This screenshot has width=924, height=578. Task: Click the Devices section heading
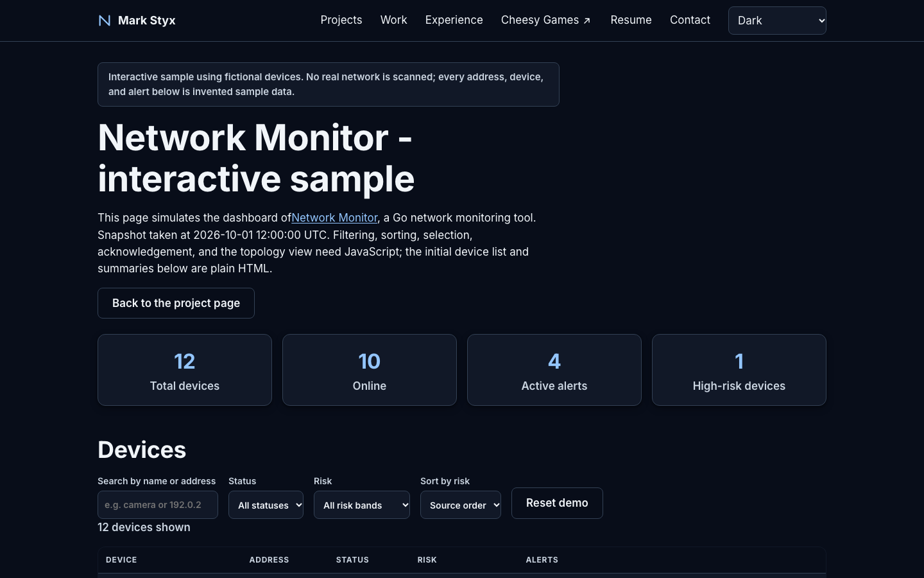142,450
